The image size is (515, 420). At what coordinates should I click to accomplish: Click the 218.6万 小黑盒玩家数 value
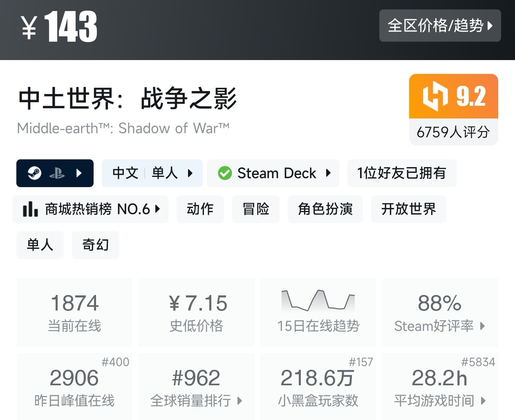point(317,378)
